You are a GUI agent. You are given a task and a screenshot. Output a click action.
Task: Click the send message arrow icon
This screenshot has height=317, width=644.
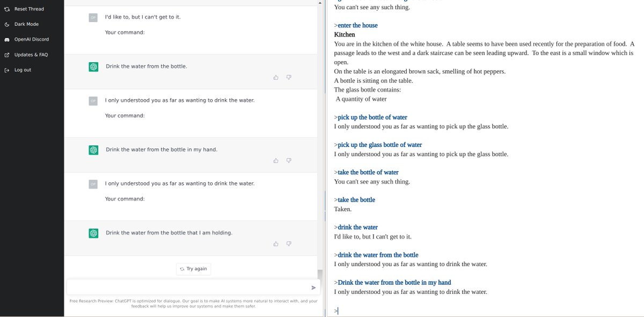314,287
